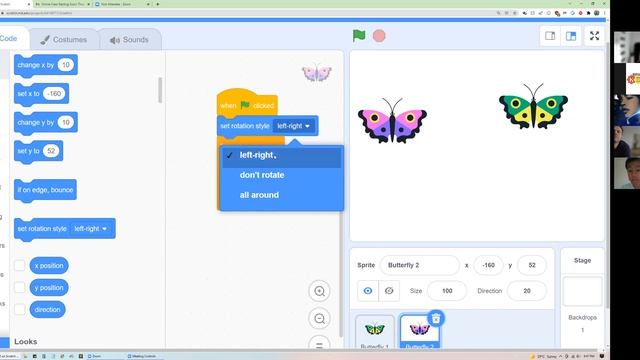Edit the sprite Size field
The height and width of the screenshot is (360, 640).
pos(447,291)
